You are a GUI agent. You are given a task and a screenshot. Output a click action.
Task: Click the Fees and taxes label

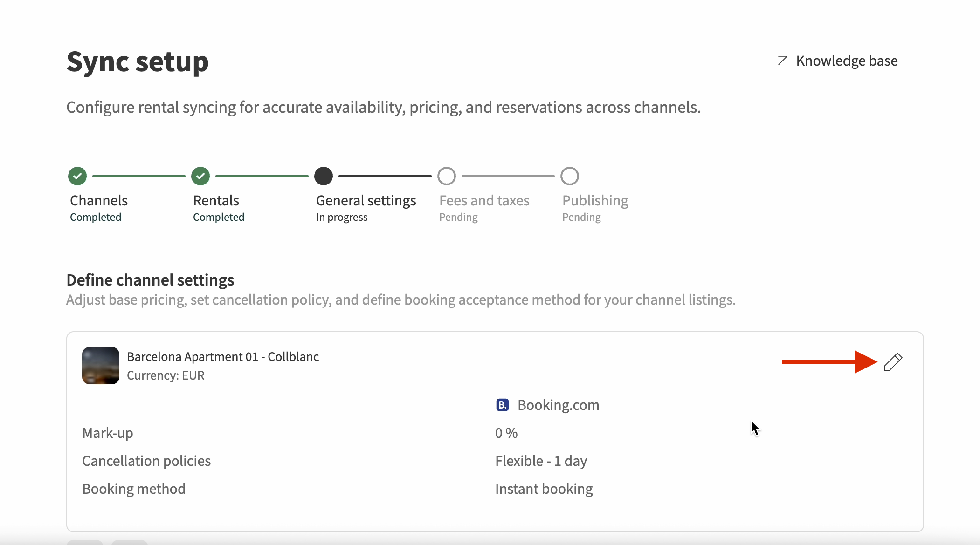pos(484,201)
